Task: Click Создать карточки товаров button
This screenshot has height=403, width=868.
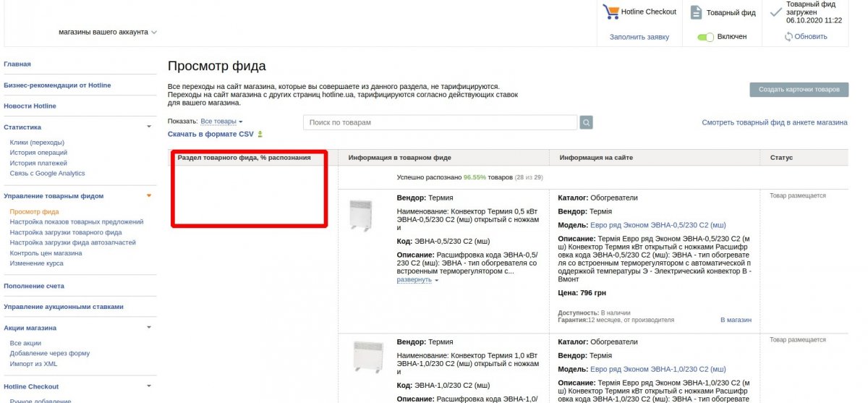Action: 799,90
